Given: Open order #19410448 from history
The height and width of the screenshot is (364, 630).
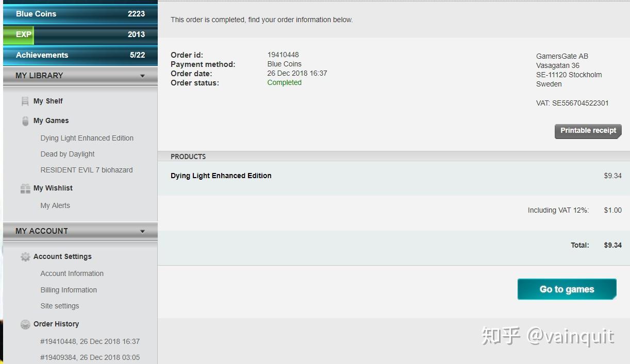Looking at the screenshot, I should pyautogui.click(x=90, y=341).
